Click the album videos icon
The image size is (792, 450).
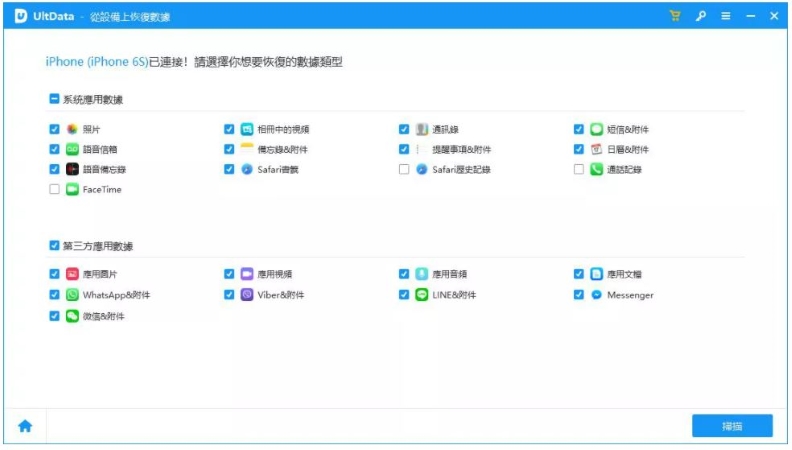tap(246, 129)
